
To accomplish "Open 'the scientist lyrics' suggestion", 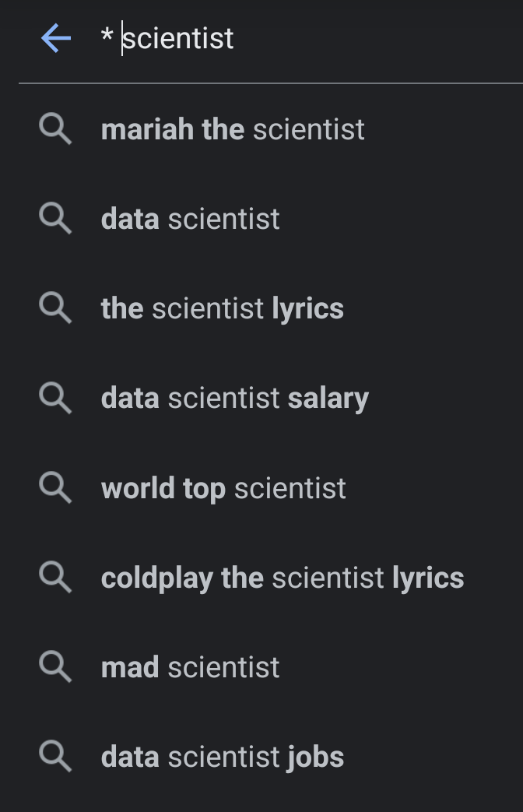I will (x=223, y=309).
